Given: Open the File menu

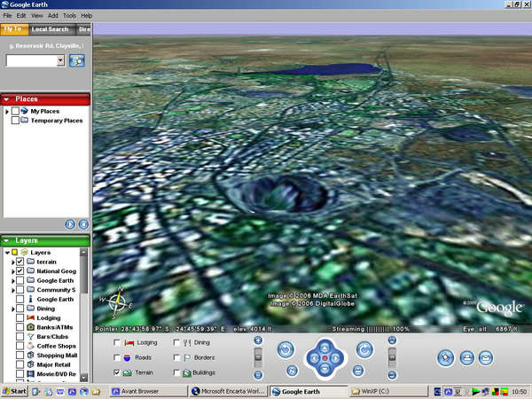Looking at the screenshot, I should click(7, 16).
